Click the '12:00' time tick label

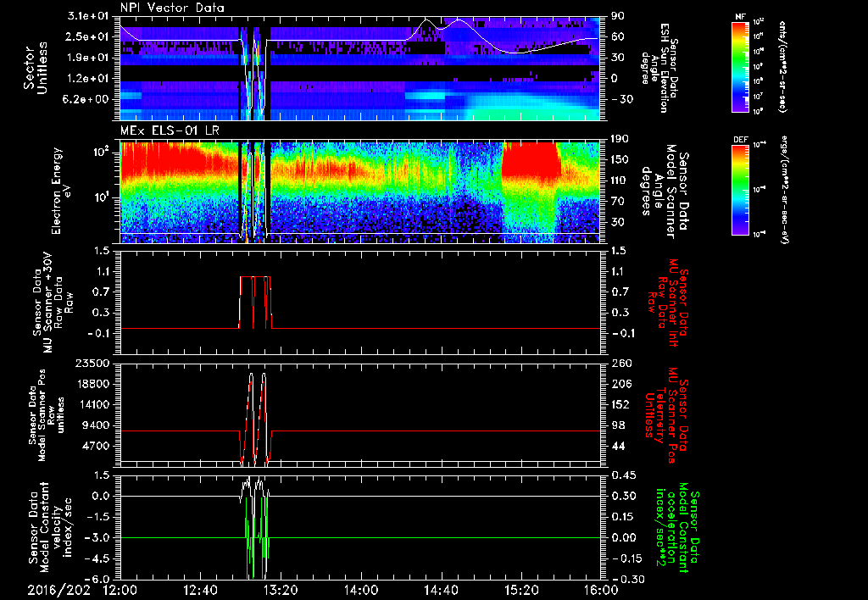120,590
